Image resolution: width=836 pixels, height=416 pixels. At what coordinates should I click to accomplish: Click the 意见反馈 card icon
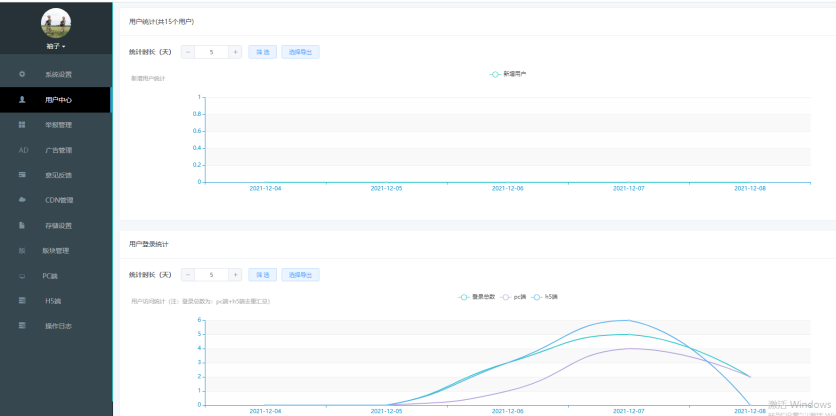[x=22, y=174]
